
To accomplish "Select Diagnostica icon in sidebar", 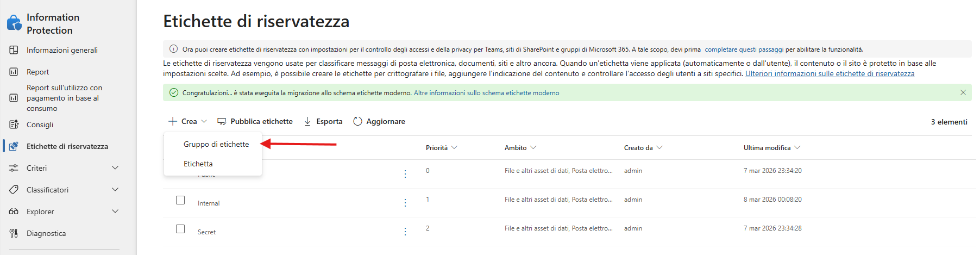I will pyautogui.click(x=14, y=233).
